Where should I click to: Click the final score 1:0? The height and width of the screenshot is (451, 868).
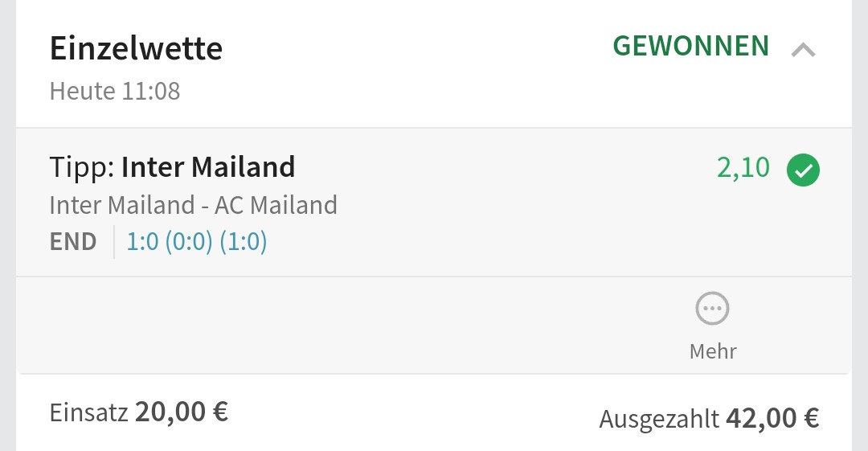point(142,242)
